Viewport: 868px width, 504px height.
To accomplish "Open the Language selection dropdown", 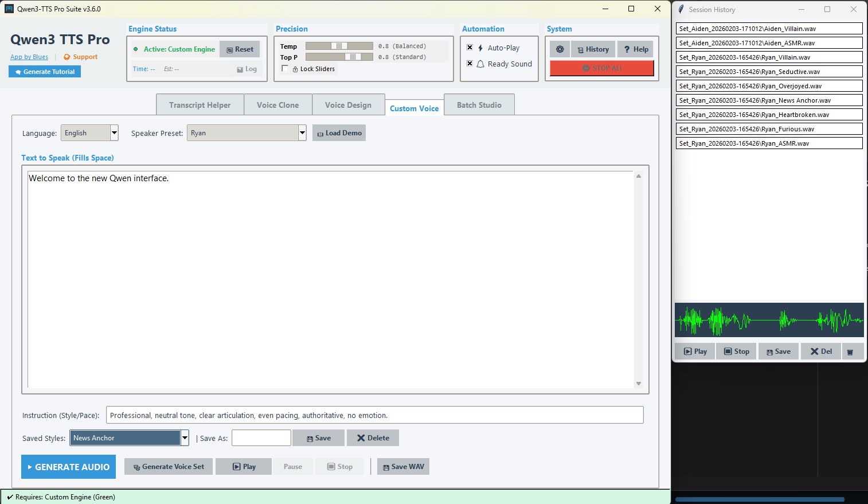I will (114, 132).
